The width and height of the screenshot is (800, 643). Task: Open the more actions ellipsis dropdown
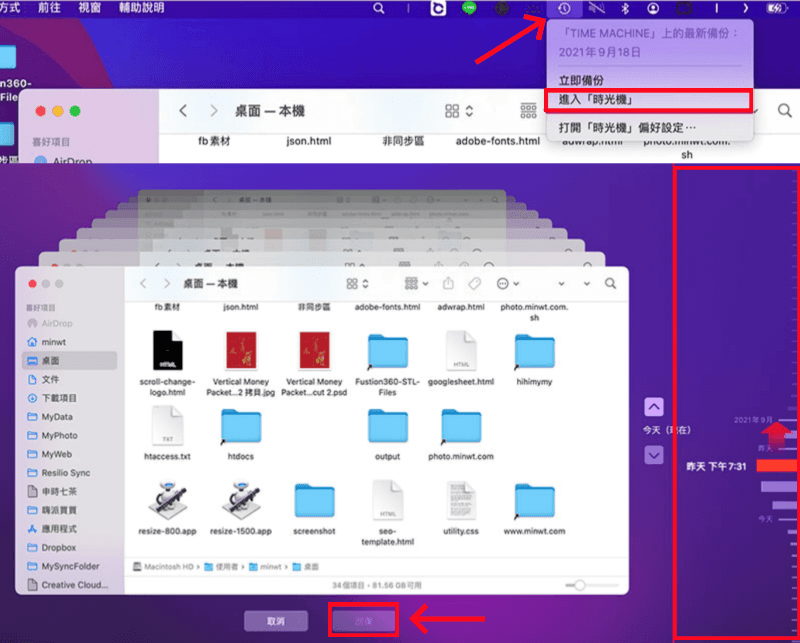(508, 283)
